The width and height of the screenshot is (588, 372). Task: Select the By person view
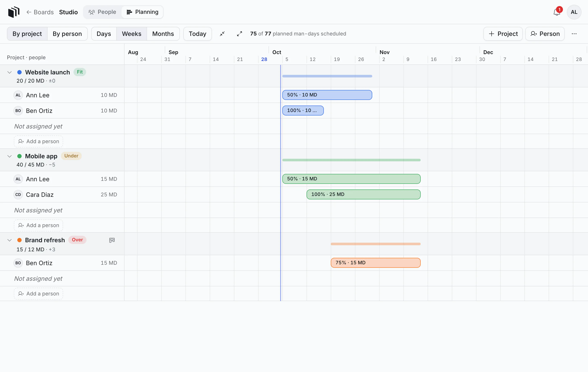67,34
